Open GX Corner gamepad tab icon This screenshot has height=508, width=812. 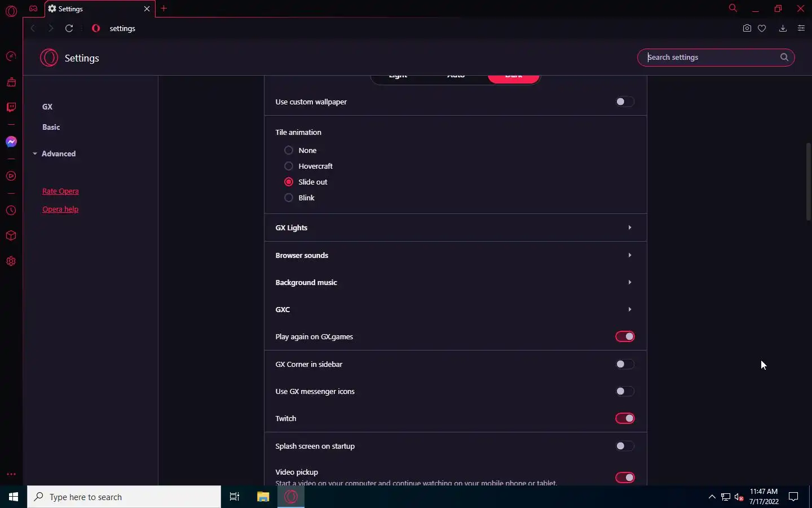33,8
